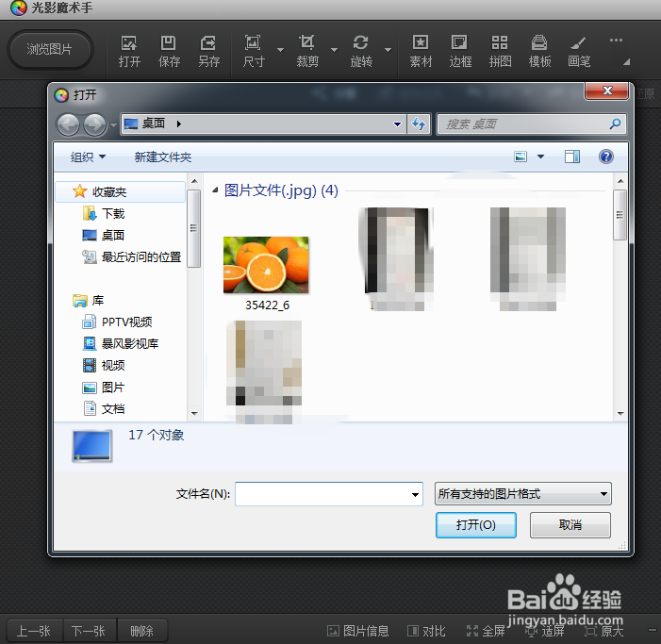Expand the 尺寸 dropdown arrow
This screenshot has height=644, width=661.
pyautogui.click(x=280, y=50)
